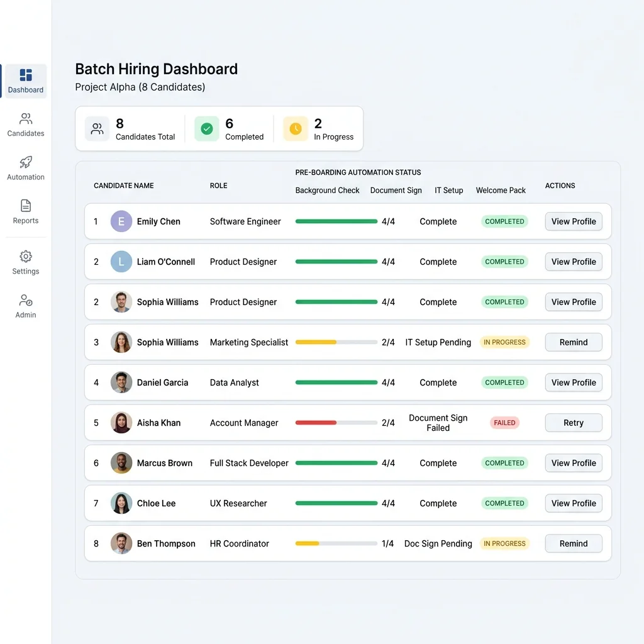Screen dimensions: 644x644
Task: Click the IT Setup column label
Action: tap(449, 190)
